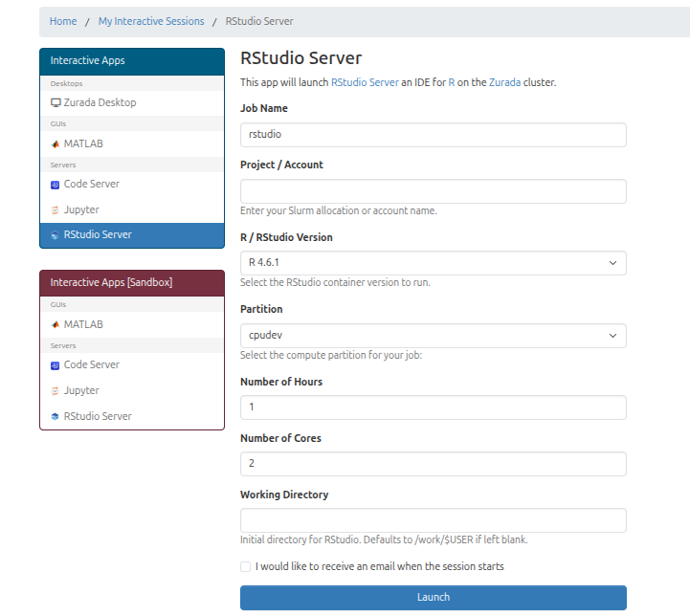The height and width of the screenshot is (616, 690).
Task: Select Jupyter in the Sandbox panel
Action: (132, 390)
